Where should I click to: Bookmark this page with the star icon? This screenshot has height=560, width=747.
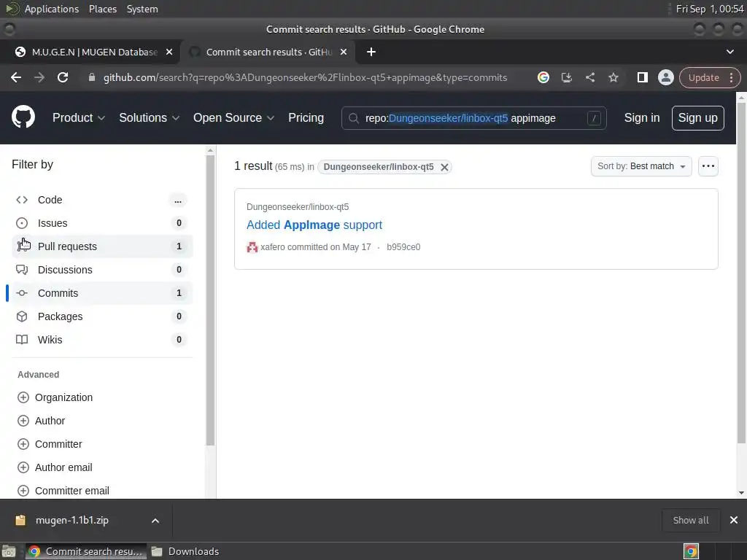click(x=613, y=77)
